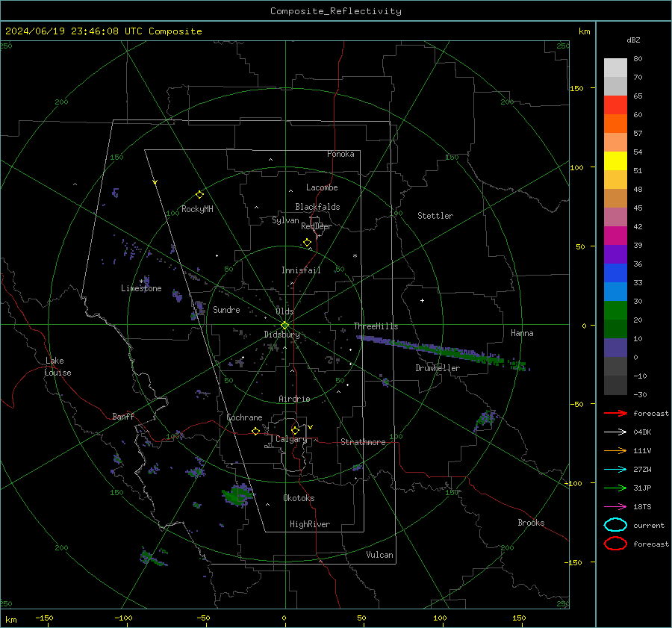Choose the magenta 18TS arrow legend icon
The width and height of the screenshot is (672, 628).
[x=615, y=507]
